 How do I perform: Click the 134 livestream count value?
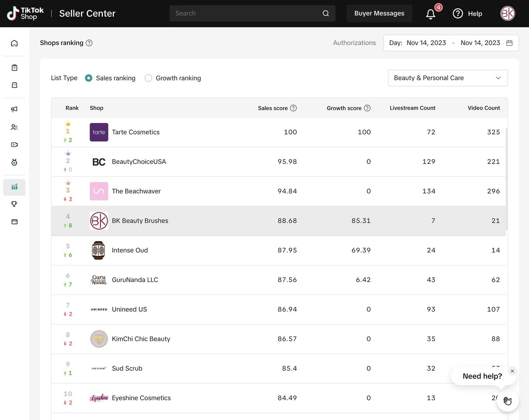point(429,191)
